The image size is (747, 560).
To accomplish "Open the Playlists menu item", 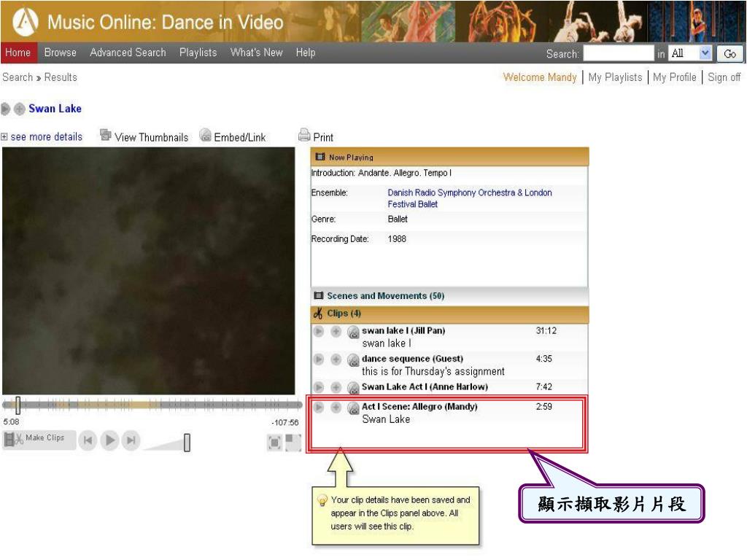I will pos(198,52).
